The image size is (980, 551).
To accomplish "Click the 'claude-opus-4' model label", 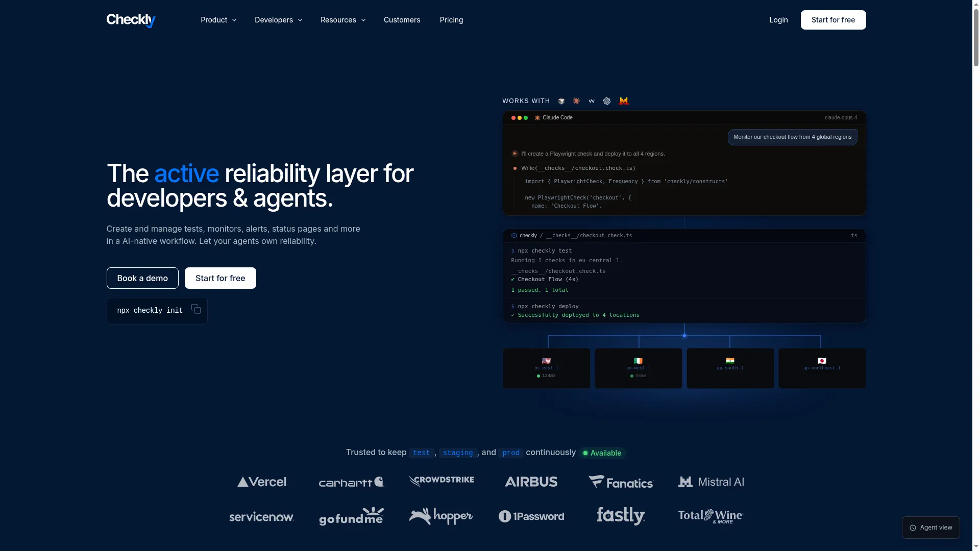I will pos(841,118).
